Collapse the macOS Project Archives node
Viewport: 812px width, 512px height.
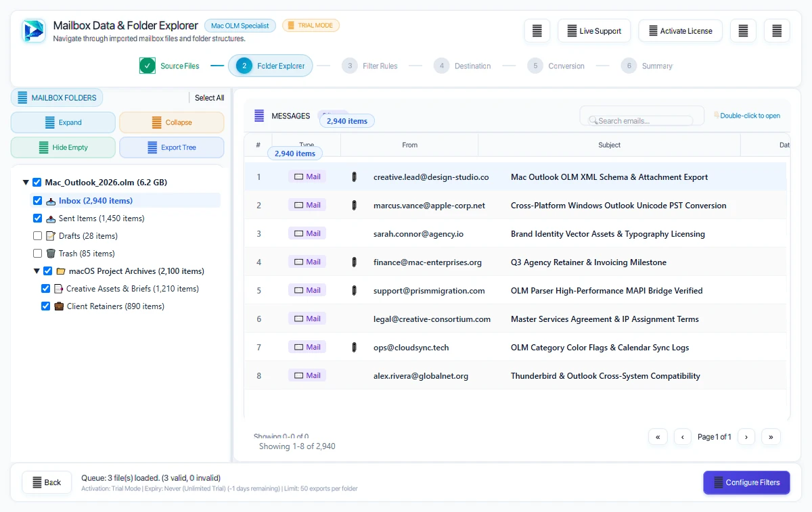pos(37,271)
